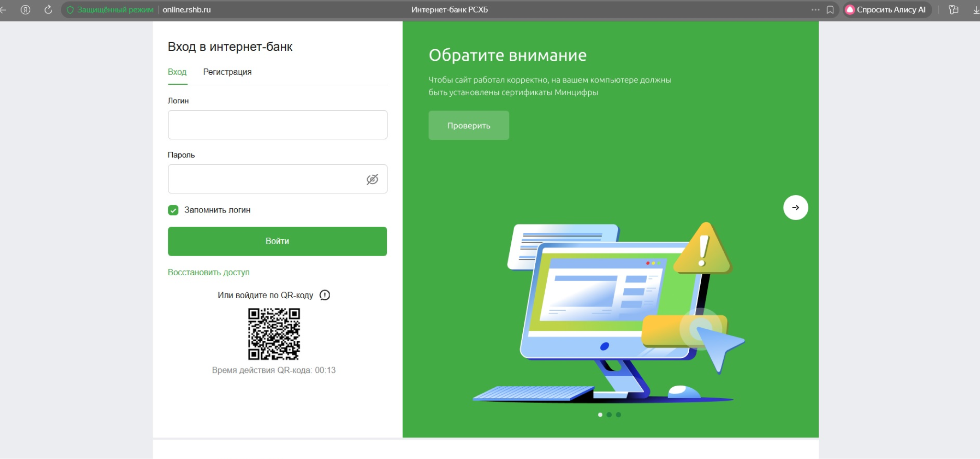Click Спросить Алису AI button
The width and height of the screenshot is (980, 459).
[886, 10]
